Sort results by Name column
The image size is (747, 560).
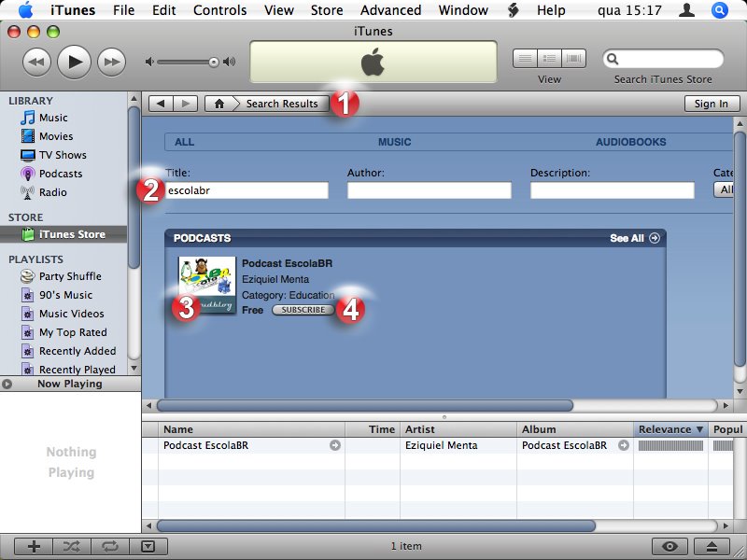coord(251,429)
